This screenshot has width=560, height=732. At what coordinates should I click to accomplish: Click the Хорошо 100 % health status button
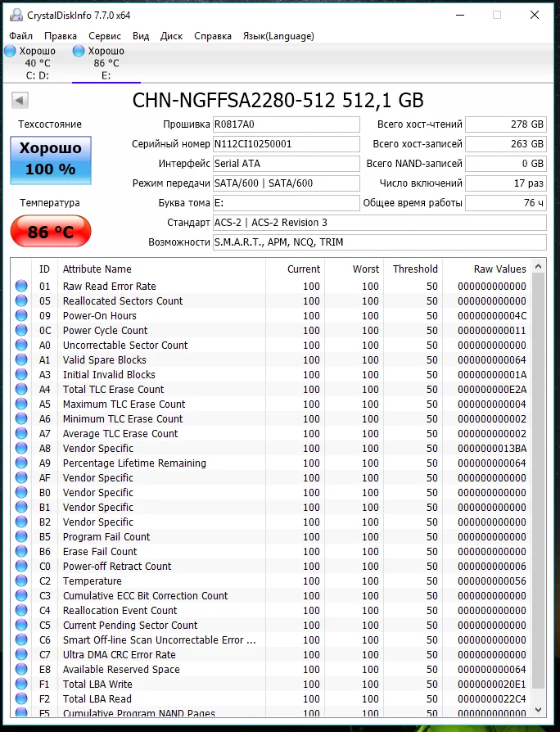(x=51, y=160)
